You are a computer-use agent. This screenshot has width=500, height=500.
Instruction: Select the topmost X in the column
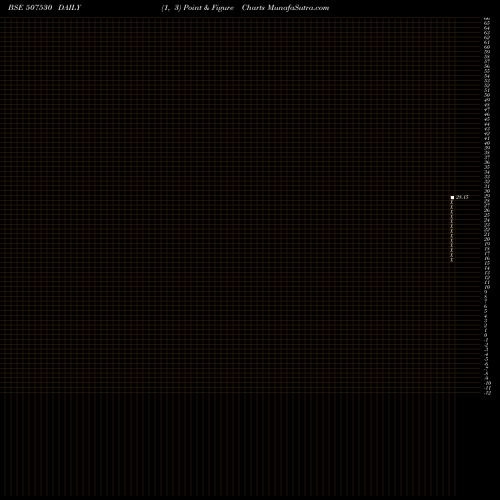coord(452,202)
